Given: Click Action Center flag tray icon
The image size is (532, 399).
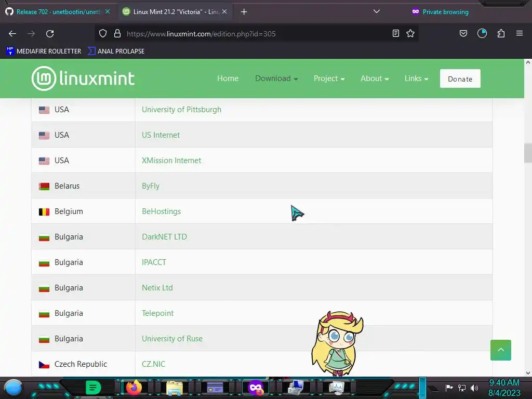Looking at the screenshot, I should 449,388.
